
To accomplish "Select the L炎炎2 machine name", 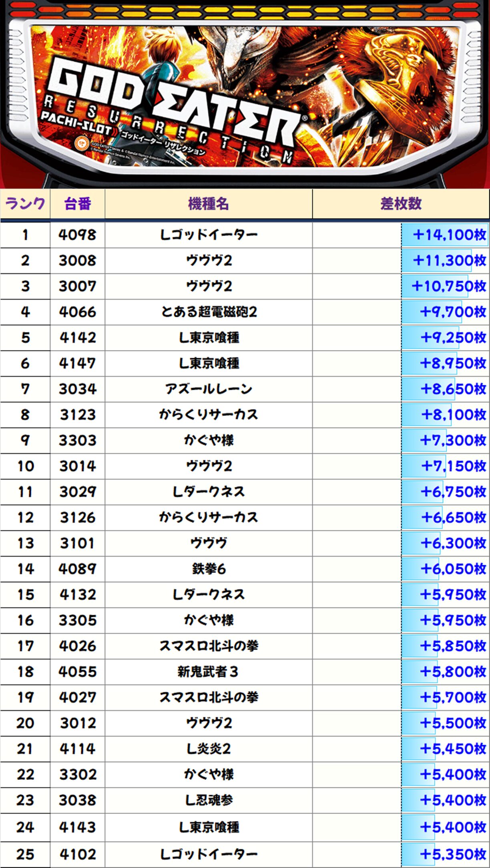I will tap(208, 749).
